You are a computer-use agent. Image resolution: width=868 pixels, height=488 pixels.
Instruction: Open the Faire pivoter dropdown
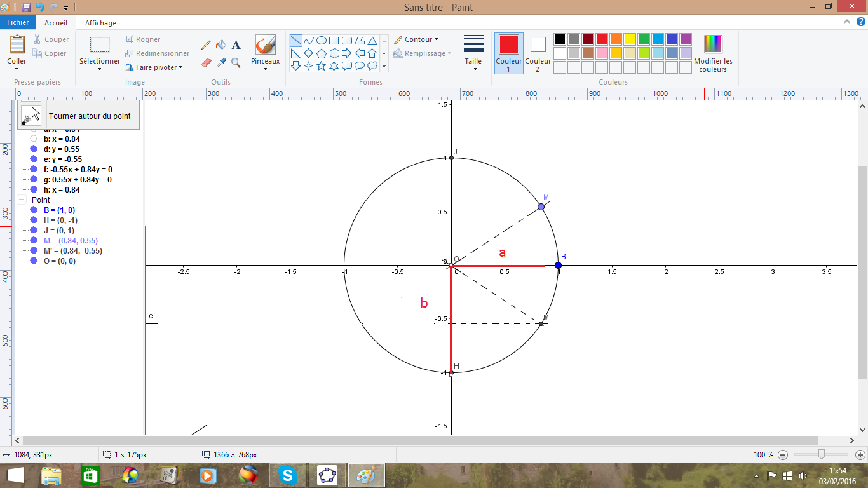point(154,67)
